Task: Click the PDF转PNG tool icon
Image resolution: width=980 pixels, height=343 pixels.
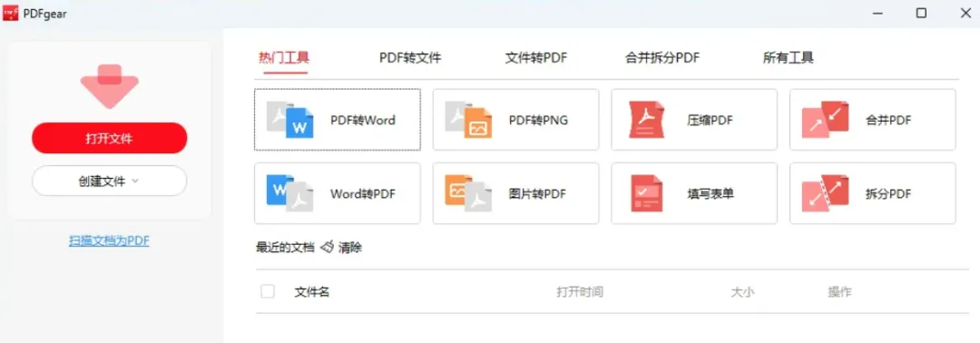Action: tap(468, 120)
